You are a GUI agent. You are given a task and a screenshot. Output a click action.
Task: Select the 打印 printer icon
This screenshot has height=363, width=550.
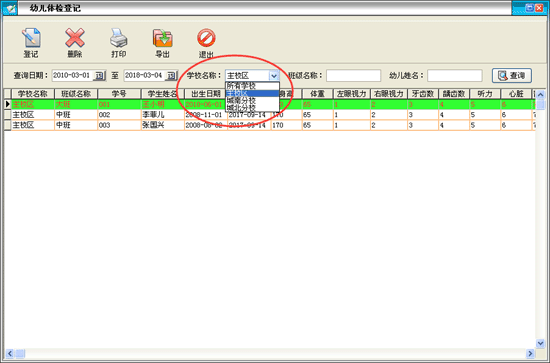(x=119, y=38)
